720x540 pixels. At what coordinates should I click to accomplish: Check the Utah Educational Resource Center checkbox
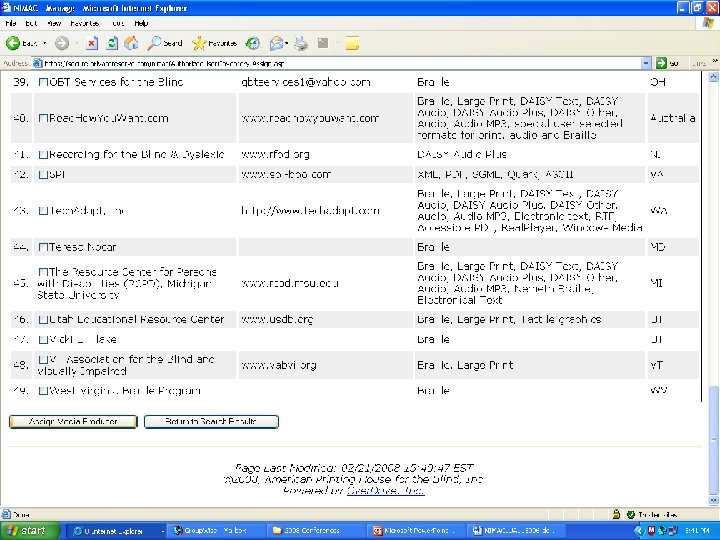(43, 320)
